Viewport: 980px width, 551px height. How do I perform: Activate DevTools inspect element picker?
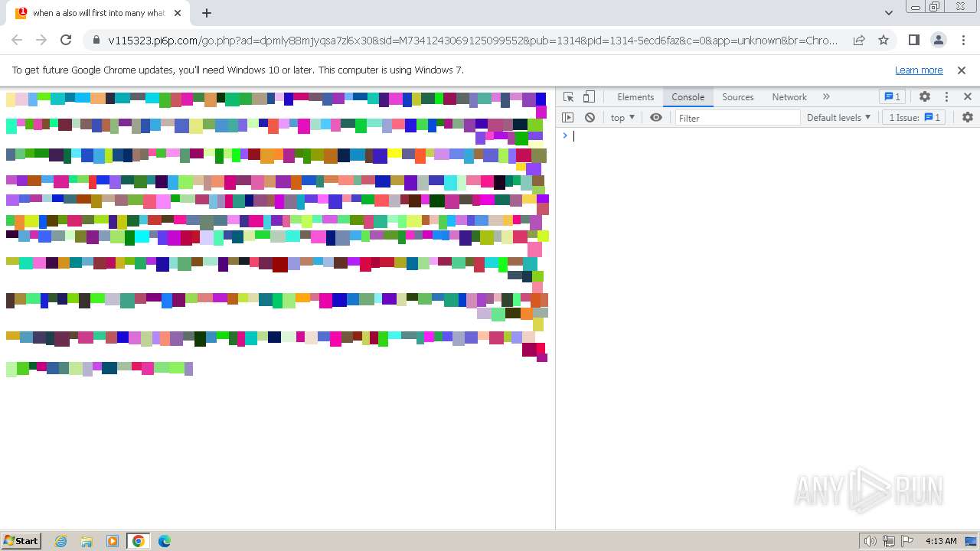tap(568, 96)
